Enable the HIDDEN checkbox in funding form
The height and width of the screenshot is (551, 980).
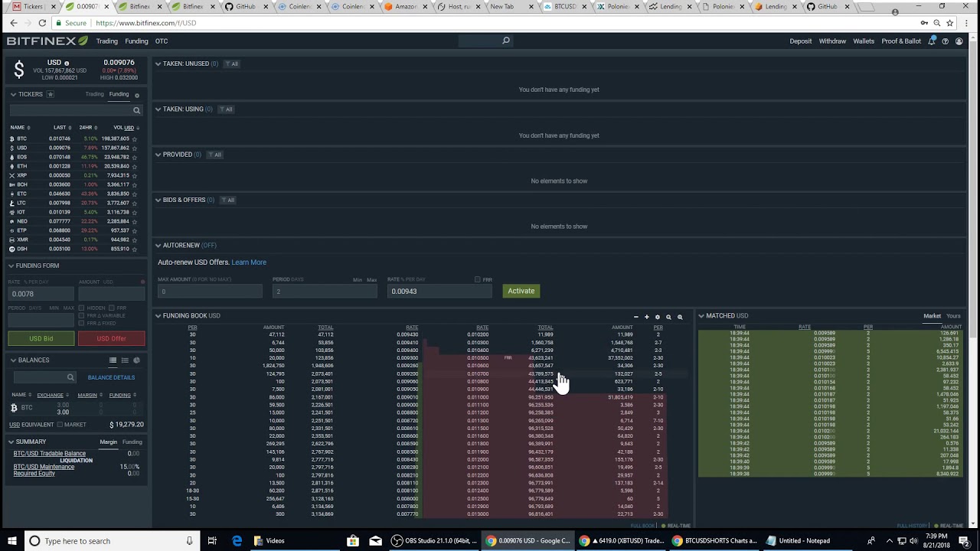82,308
